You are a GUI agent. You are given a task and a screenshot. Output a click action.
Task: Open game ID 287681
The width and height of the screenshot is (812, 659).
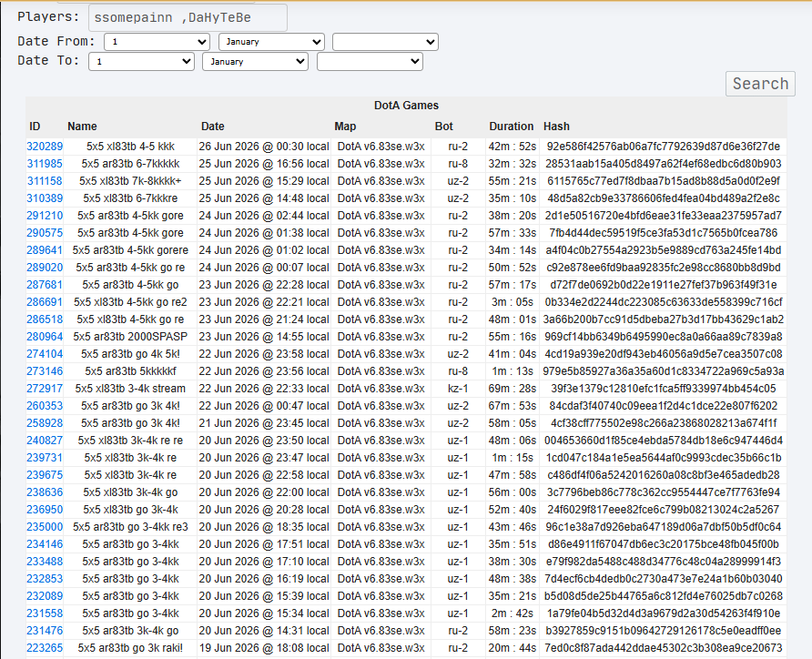tap(45, 285)
